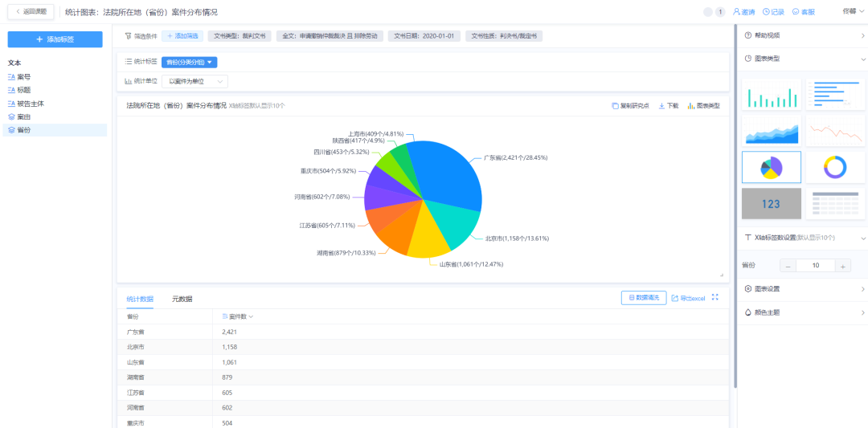Click the 1,158 value cell

(x=471, y=347)
